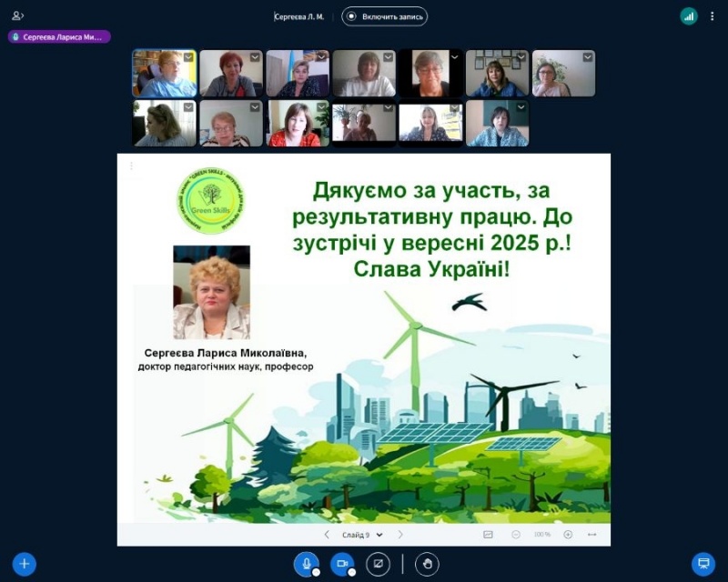The width and height of the screenshot is (728, 582).
Task: Click the 100% zoom level control
Action: tap(541, 535)
